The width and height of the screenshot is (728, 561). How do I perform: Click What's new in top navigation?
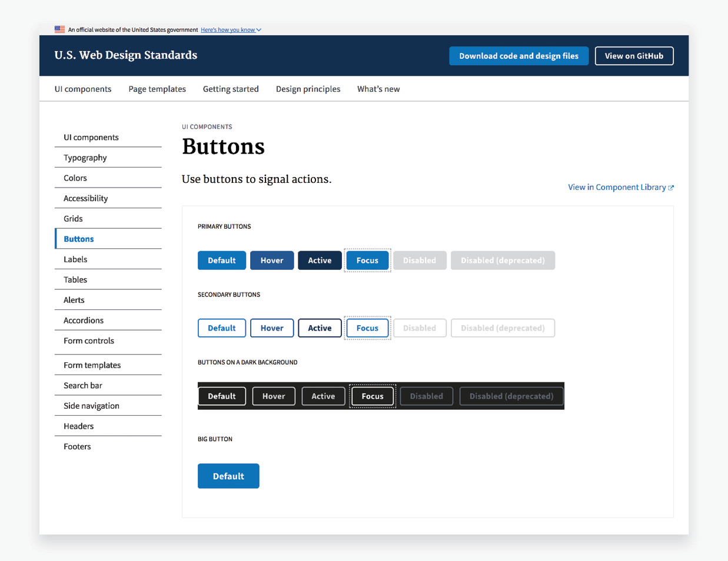[378, 89]
